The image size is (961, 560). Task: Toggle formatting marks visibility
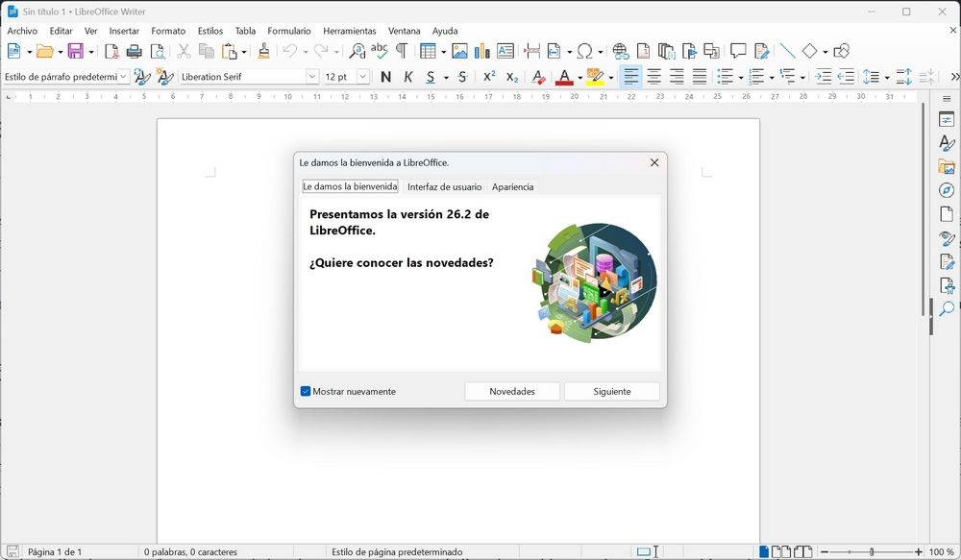click(x=402, y=51)
